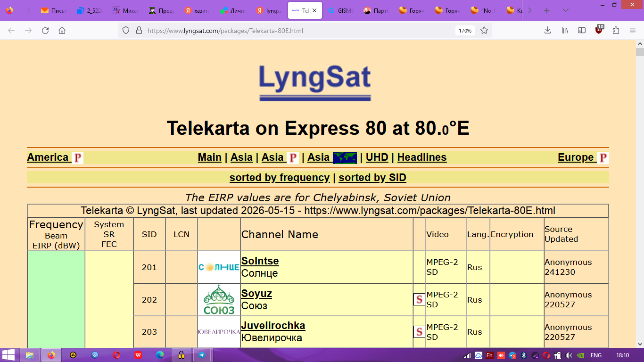Screen dimensions: 644x362
Task: Open Bluetooth settings in the system tray
Action: click(523, 355)
